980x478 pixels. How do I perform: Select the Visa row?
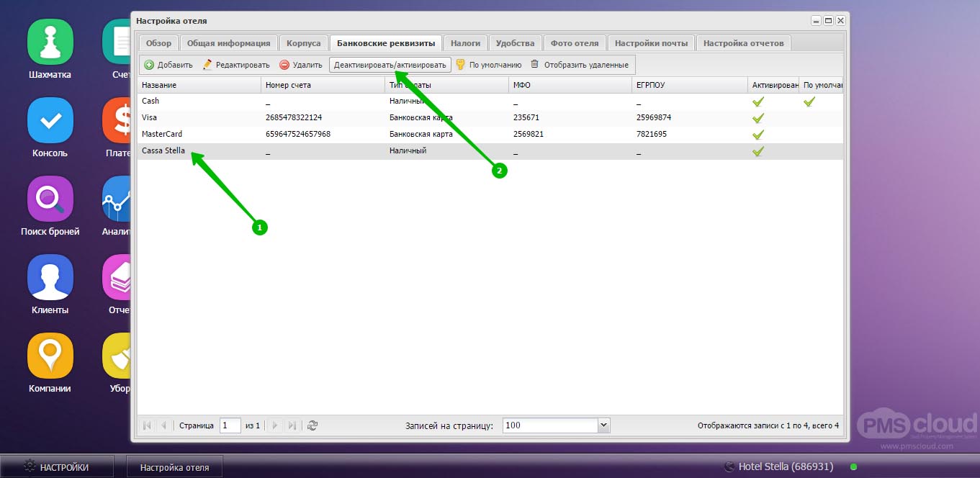[x=490, y=118]
